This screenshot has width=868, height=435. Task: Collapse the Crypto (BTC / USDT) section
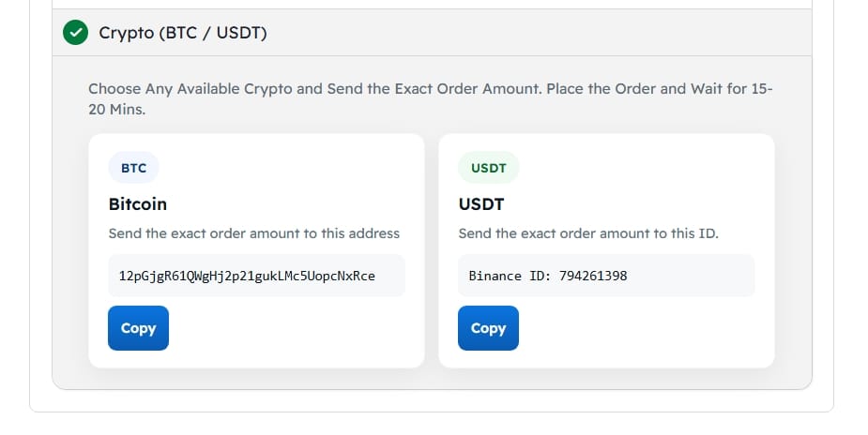point(183,34)
